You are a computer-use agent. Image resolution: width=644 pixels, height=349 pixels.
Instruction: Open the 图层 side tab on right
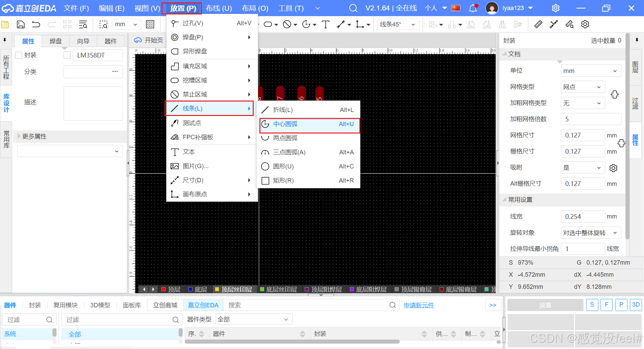click(x=635, y=67)
